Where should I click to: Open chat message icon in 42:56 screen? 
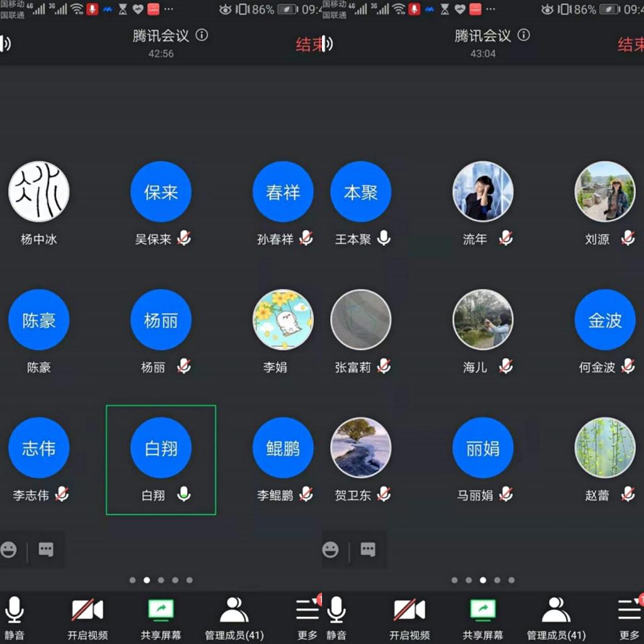pyautogui.click(x=46, y=550)
